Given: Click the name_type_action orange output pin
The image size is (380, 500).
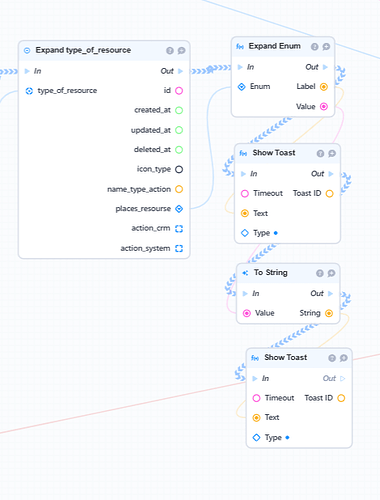Looking at the screenshot, I should (179, 189).
